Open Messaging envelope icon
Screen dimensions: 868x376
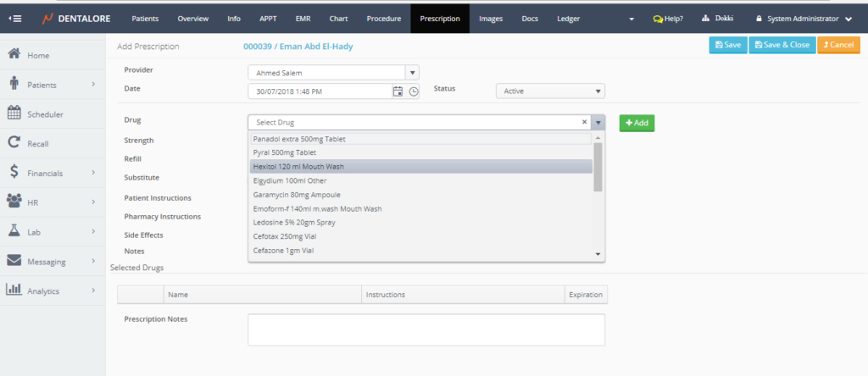coord(14,261)
